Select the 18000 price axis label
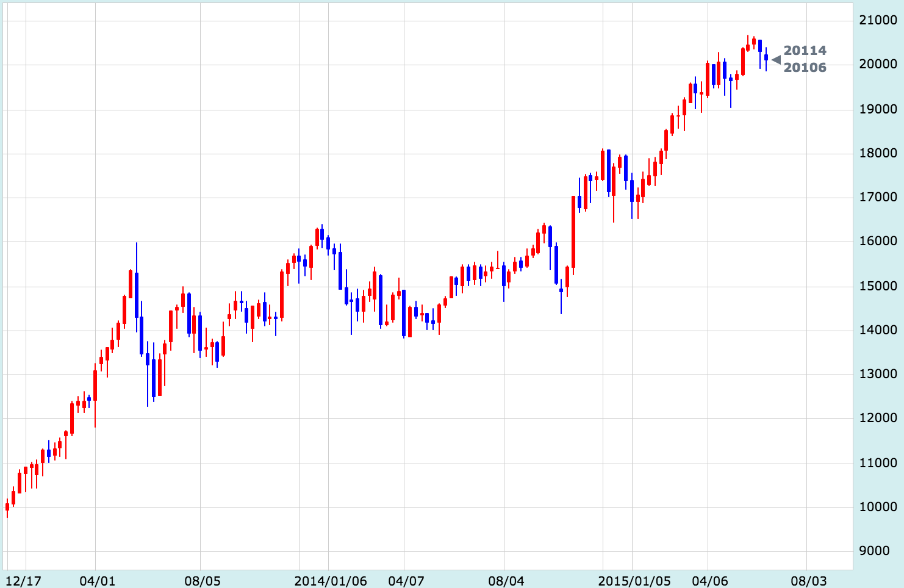Viewport: 904px width, 588px height. [878, 153]
